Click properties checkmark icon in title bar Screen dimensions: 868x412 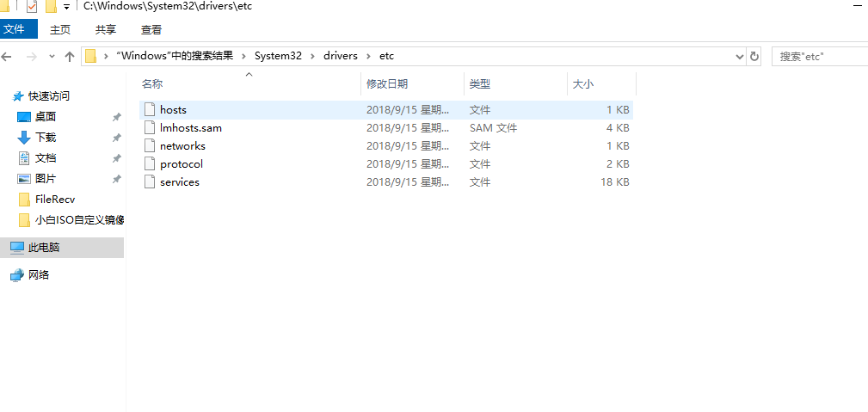coord(32,7)
